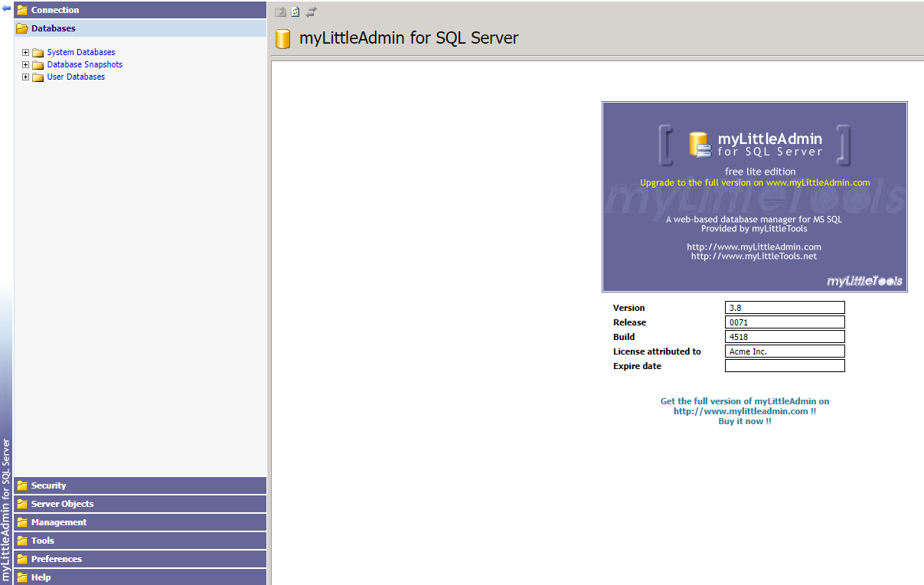Click the 'Version' label
This screenshot has width=924, height=585.
point(629,308)
